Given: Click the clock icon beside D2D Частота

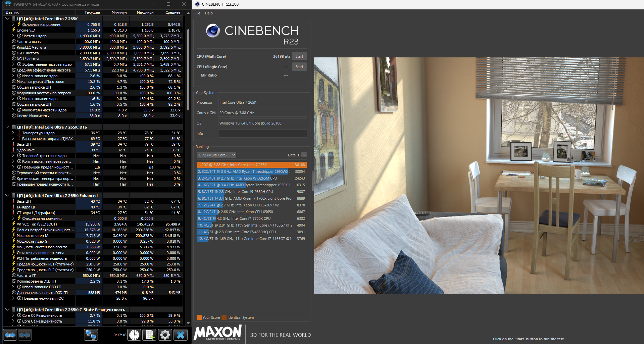Looking at the screenshot, I should [x=14, y=53].
